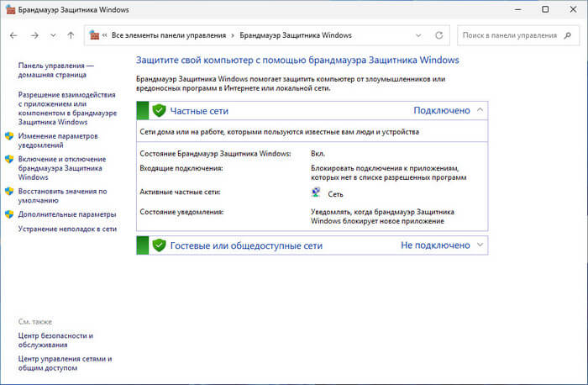Minimize the firewall window
This screenshot has width=588, height=385.
coord(518,9)
